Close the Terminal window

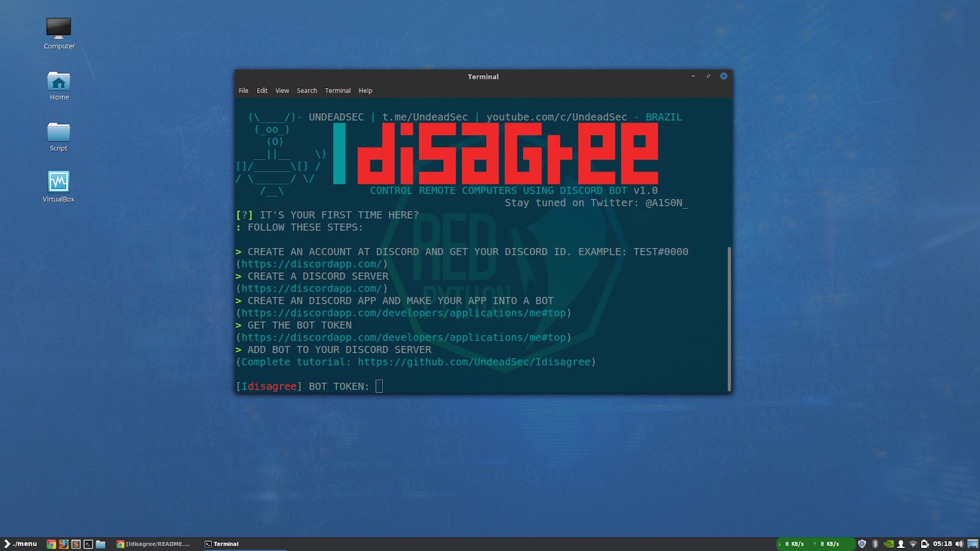coord(723,76)
